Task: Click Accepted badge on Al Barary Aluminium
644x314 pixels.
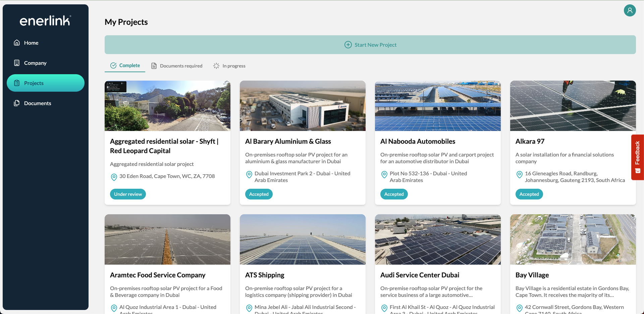Action: pos(259,194)
